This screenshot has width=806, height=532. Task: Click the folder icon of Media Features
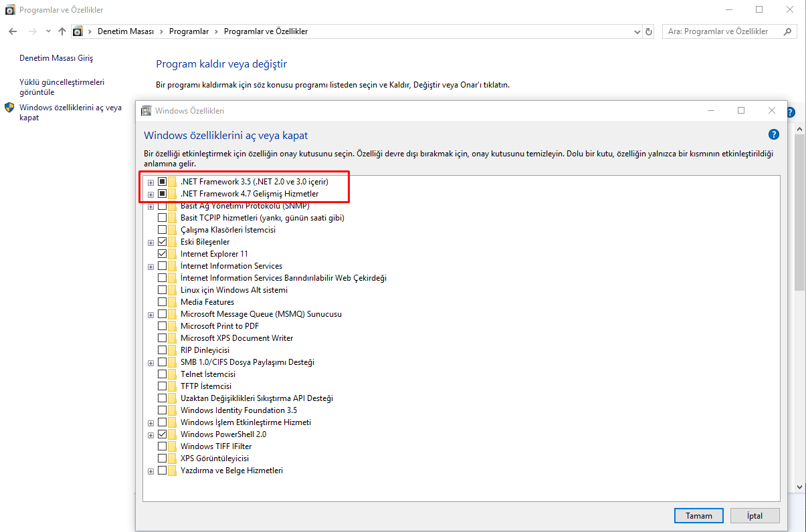(x=173, y=302)
